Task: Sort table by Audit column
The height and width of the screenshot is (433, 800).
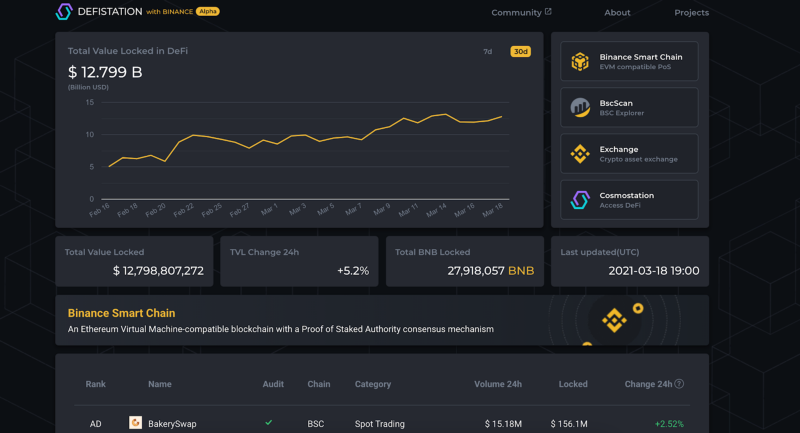Action: click(x=273, y=384)
